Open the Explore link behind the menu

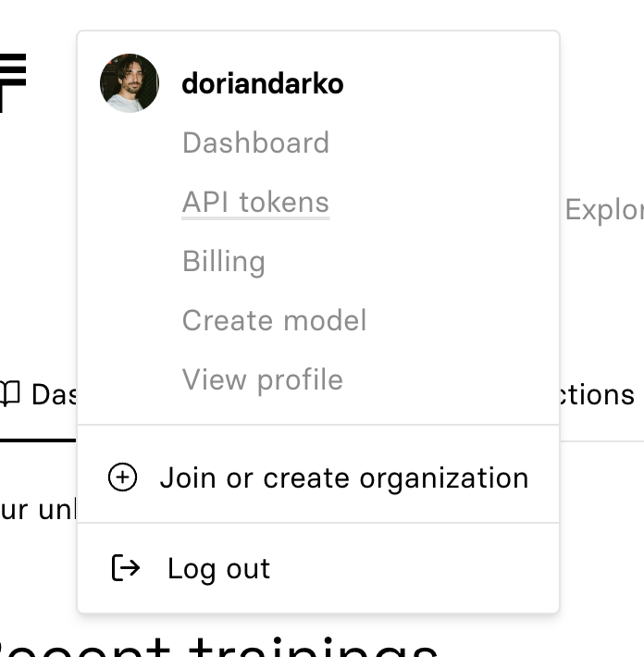tap(603, 210)
